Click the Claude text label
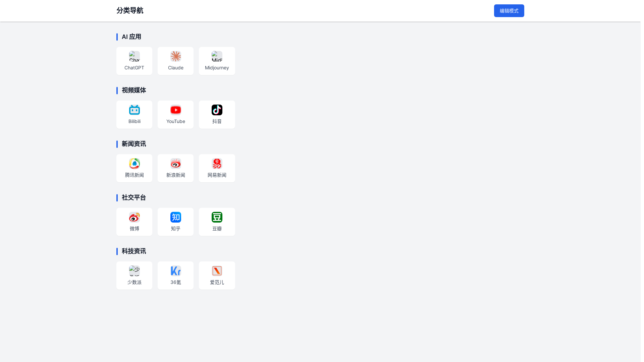Viewport: 644px width, 362px height. 175,68
